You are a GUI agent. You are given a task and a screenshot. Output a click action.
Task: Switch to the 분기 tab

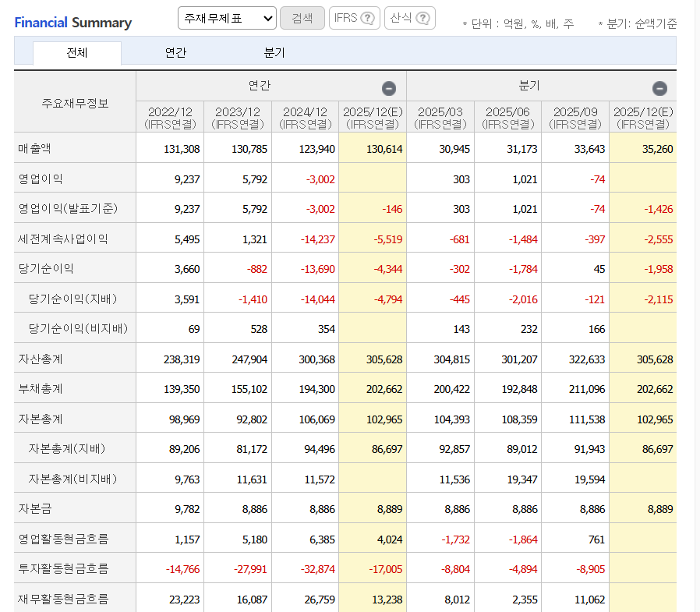tap(274, 53)
